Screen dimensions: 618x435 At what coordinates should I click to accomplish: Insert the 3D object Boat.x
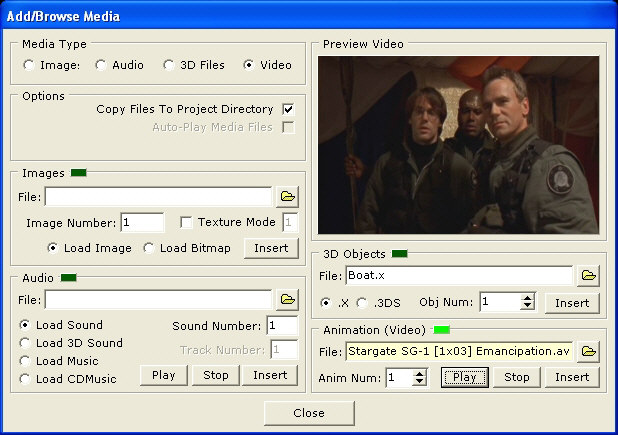point(572,302)
